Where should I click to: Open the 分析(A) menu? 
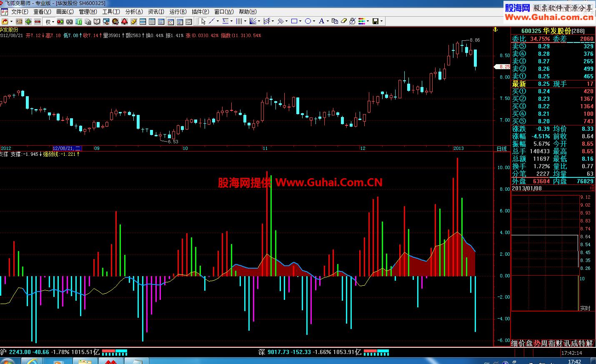pos(134,12)
